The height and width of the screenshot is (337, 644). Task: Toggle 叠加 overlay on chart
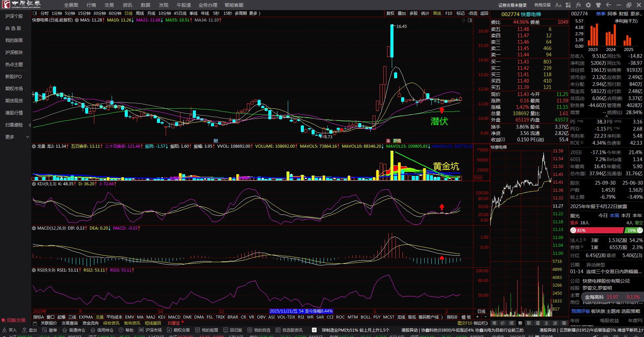pyautogui.click(x=402, y=13)
